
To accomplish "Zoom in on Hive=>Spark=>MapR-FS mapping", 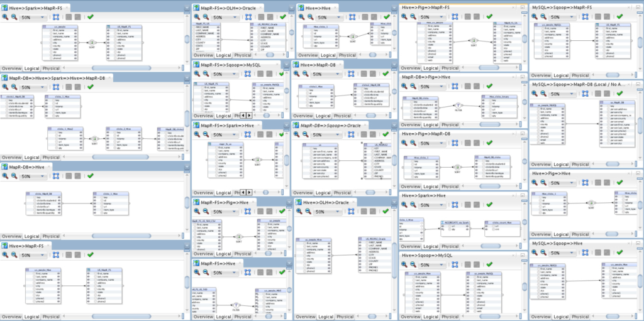I will pyautogui.click(x=5, y=17).
